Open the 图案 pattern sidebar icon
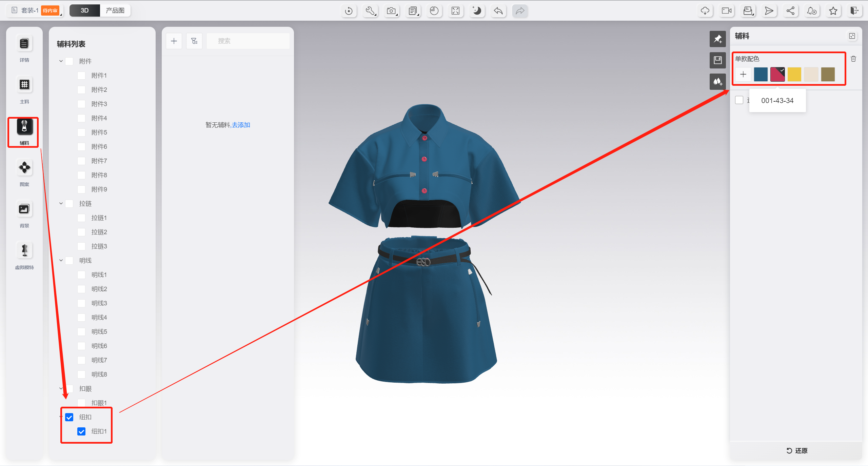 (24, 167)
